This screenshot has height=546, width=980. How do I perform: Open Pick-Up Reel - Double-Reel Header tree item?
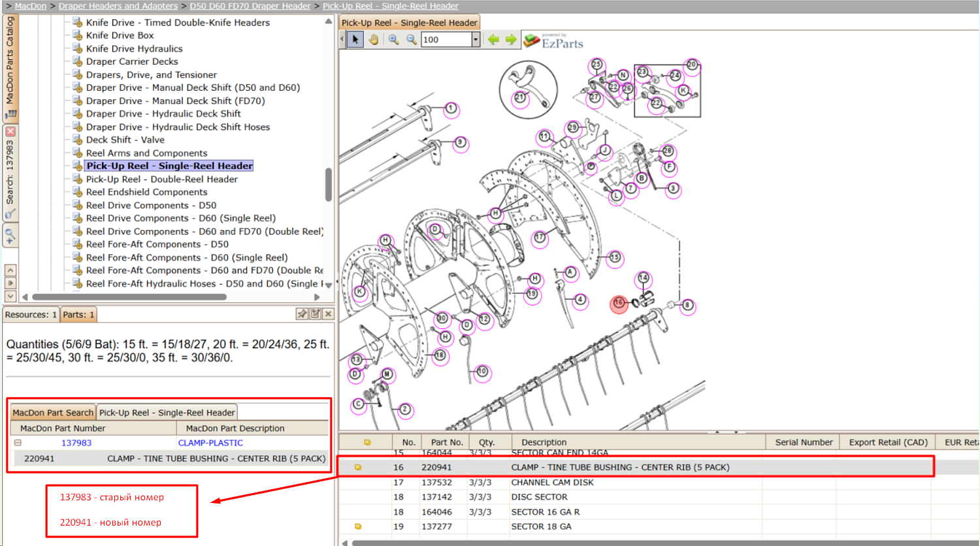click(x=162, y=179)
